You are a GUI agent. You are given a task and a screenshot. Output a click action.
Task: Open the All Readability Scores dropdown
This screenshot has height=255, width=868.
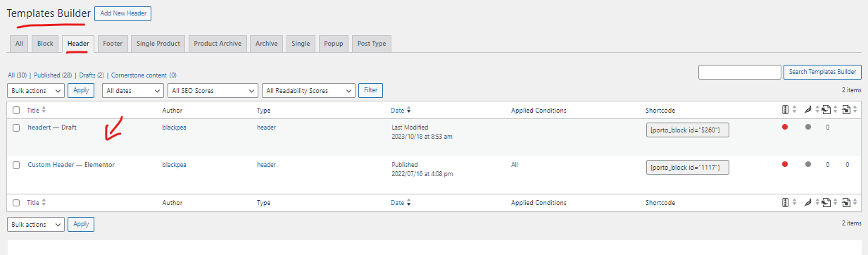[309, 90]
